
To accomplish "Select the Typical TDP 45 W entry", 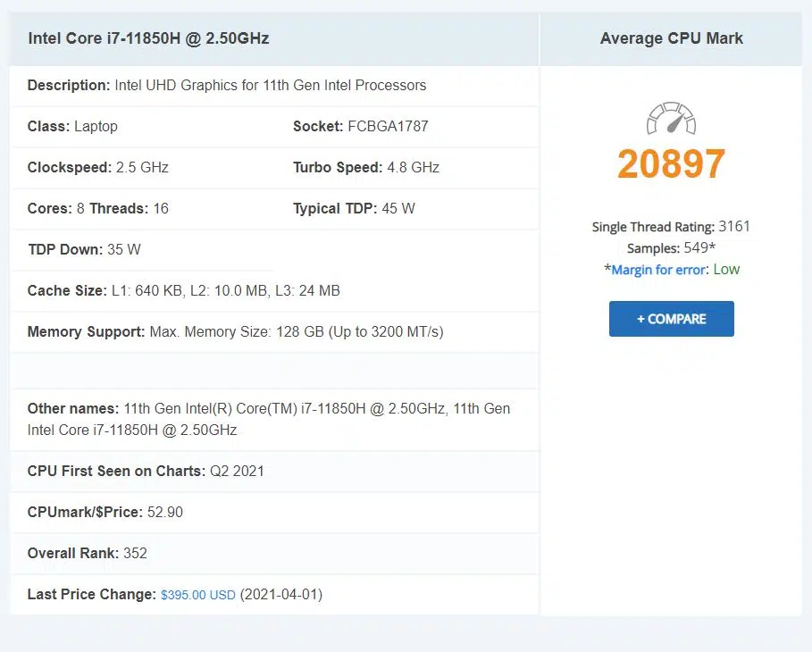I will tap(354, 209).
